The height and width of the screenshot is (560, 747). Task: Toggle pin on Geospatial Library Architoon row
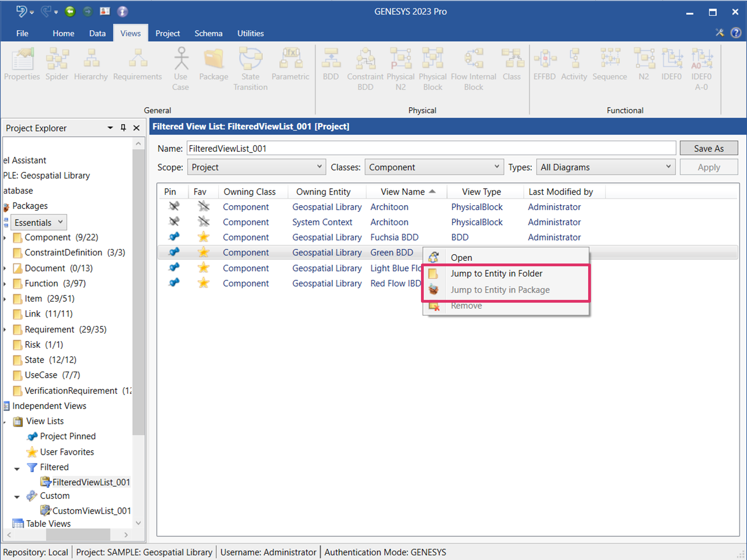[x=174, y=206]
